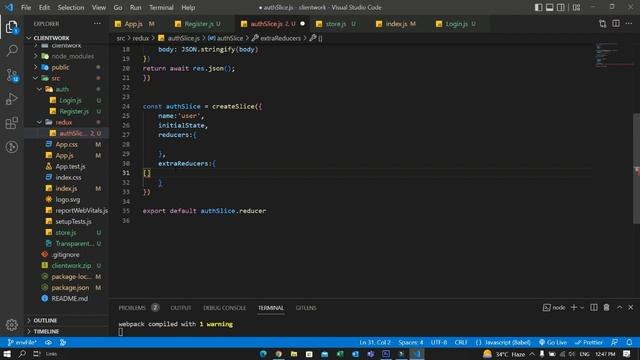Add a new terminal with plus icon
The image size is (640, 360).
pos(574,307)
